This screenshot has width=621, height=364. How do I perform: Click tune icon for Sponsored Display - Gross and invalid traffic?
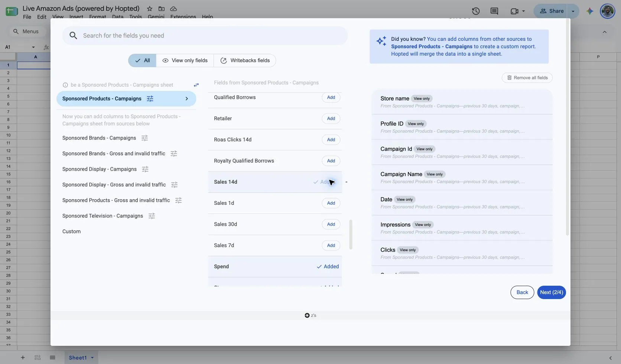[174, 185]
